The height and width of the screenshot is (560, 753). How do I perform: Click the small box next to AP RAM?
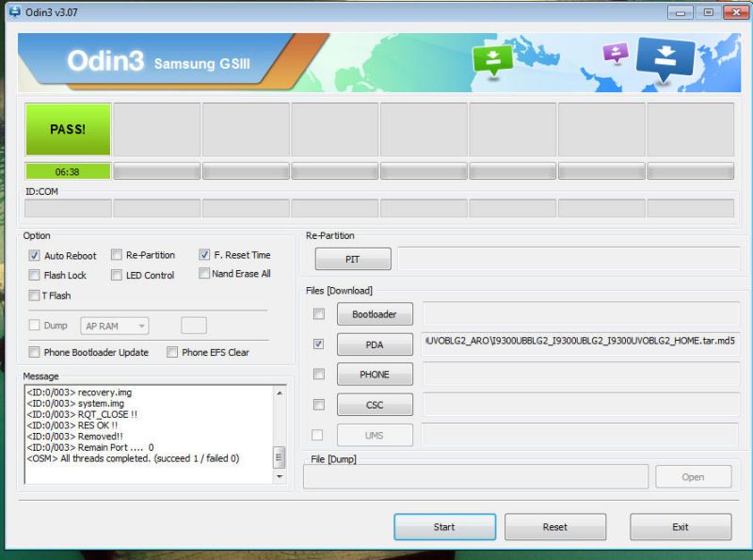[194, 325]
